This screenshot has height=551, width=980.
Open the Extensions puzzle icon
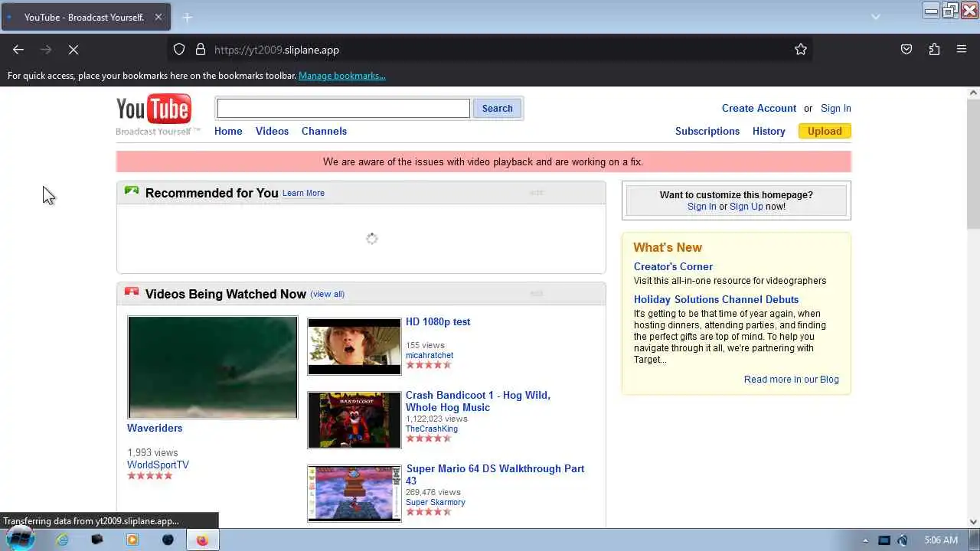point(934,50)
